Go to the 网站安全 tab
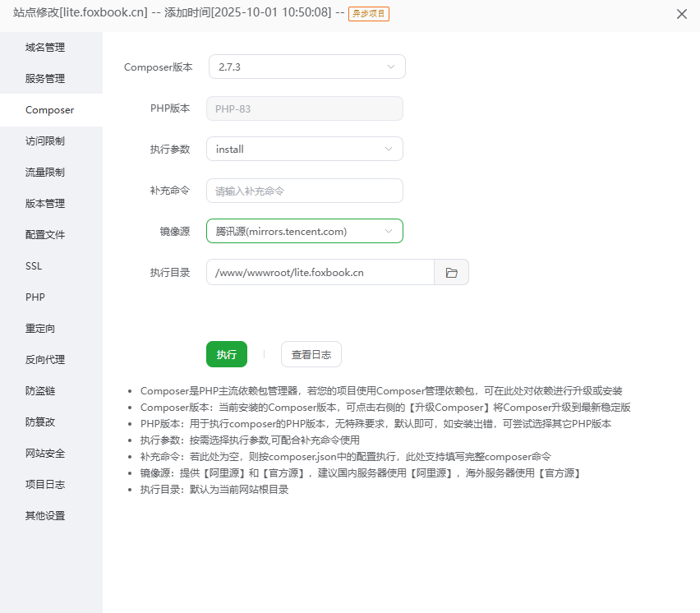This screenshot has height=613, width=700. click(x=45, y=454)
